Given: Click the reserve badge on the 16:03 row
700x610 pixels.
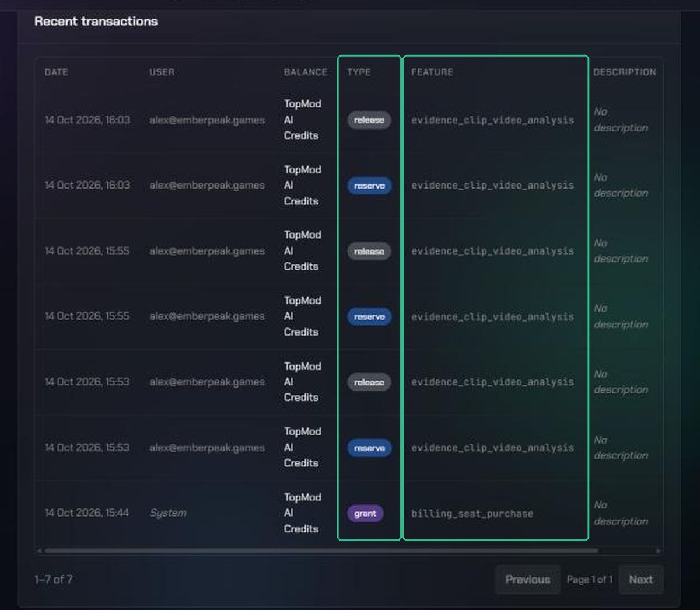Looking at the screenshot, I should (369, 186).
